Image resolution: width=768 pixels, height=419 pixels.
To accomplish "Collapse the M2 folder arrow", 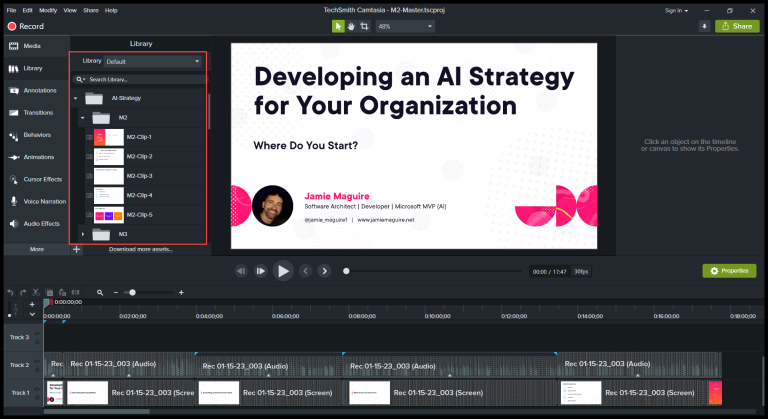I will coord(82,118).
